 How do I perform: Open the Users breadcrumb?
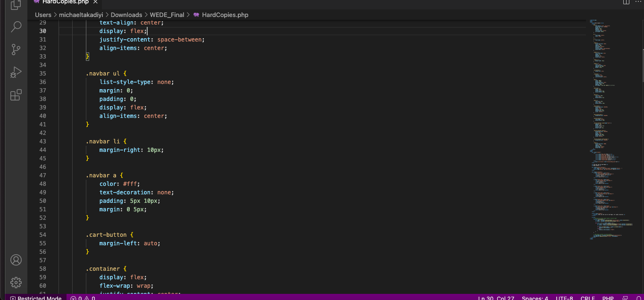tap(43, 15)
